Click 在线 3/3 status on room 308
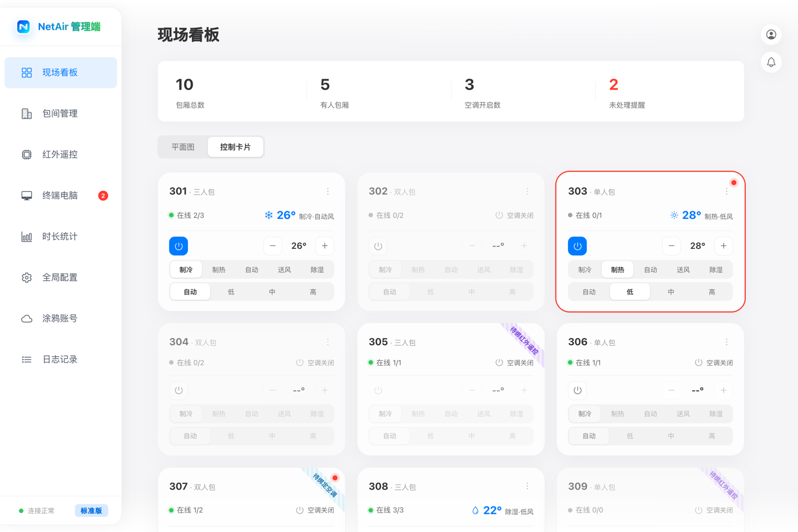This screenshot has width=798, height=532. (386, 510)
